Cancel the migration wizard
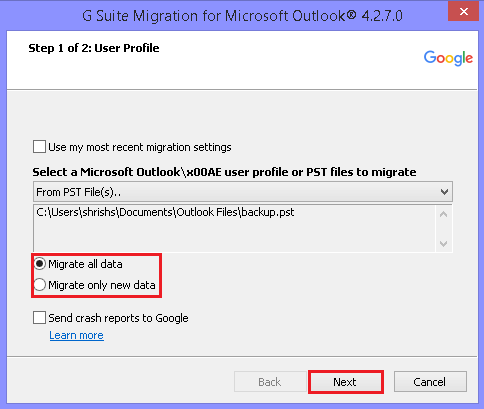Screen dimensions: 484x409 (x=430, y=382)
